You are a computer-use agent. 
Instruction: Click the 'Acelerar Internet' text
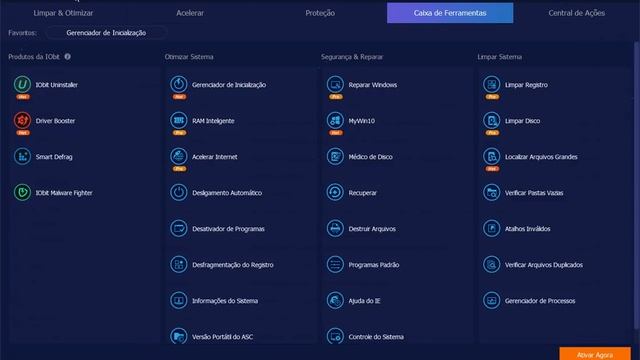(215, 157)
